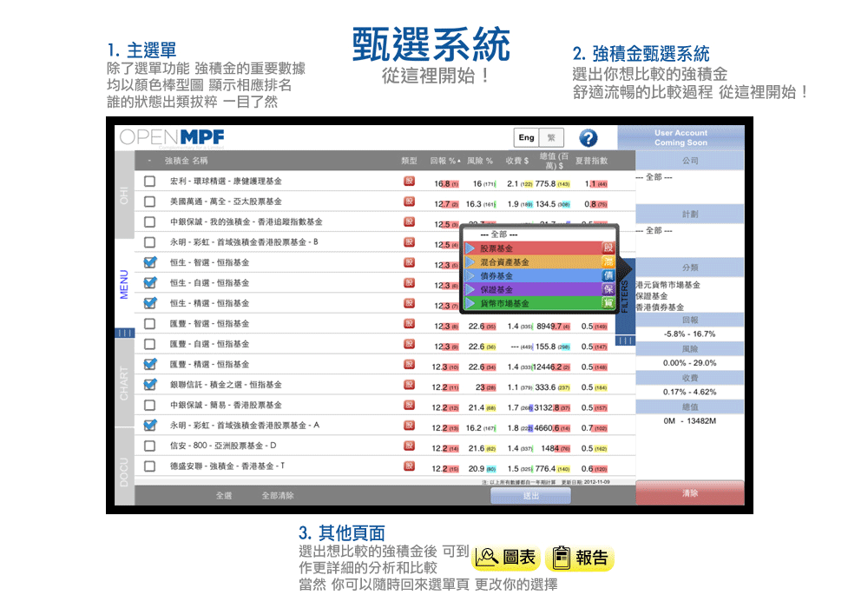868x608 pixels.
Task: Click the 保 guaranteed fund icon
Action: [608, 289]
